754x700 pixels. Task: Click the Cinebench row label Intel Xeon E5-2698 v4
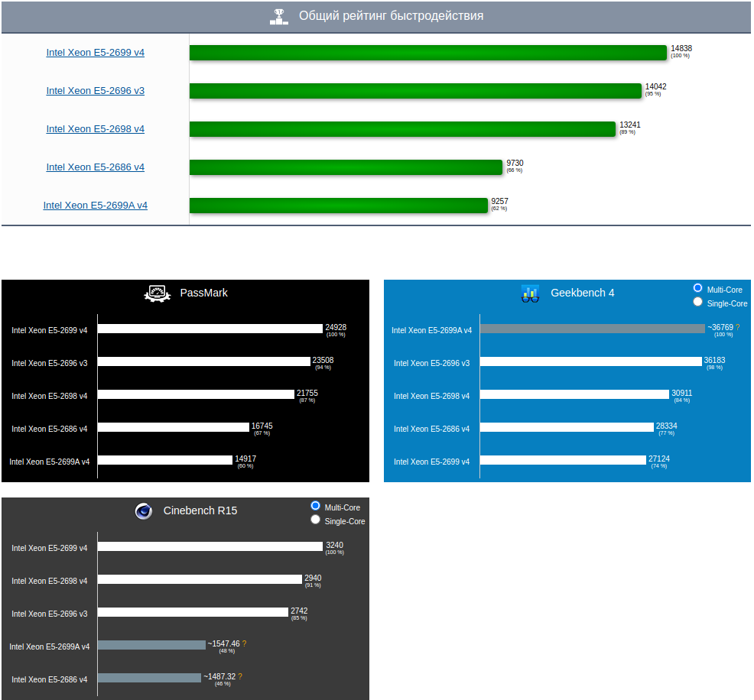[x=50, y=581]
